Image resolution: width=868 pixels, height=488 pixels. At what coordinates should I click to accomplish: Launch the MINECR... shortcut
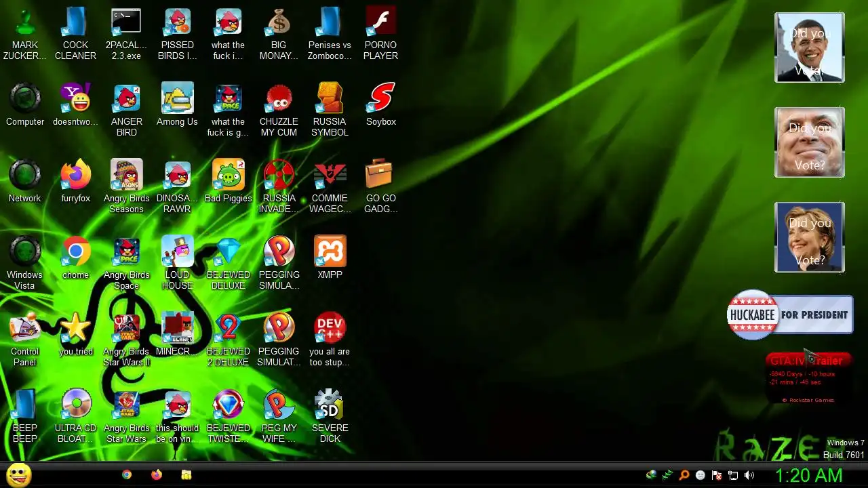click(x=177, y=335)
